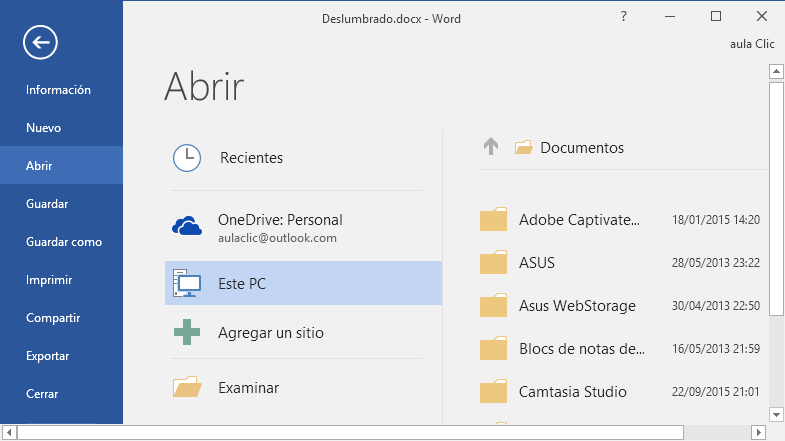The image size is (785, 441).
Task: Open the Asus WebStorage folder name
Action: (577, 306)
